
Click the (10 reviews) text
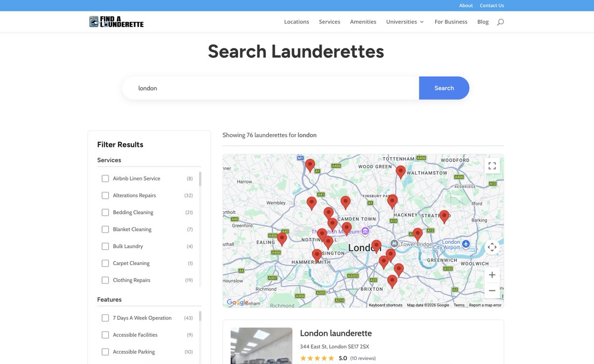click(363, 358)
